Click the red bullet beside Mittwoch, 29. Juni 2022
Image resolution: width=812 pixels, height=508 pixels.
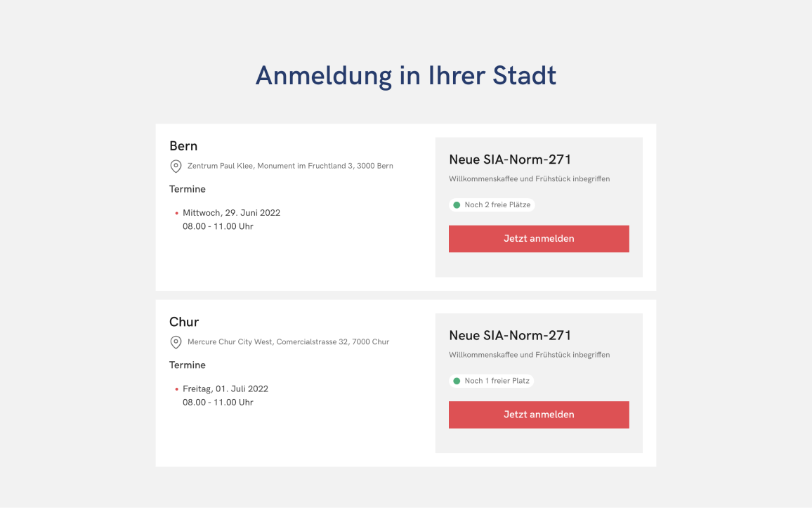click(x=176, y=212)
